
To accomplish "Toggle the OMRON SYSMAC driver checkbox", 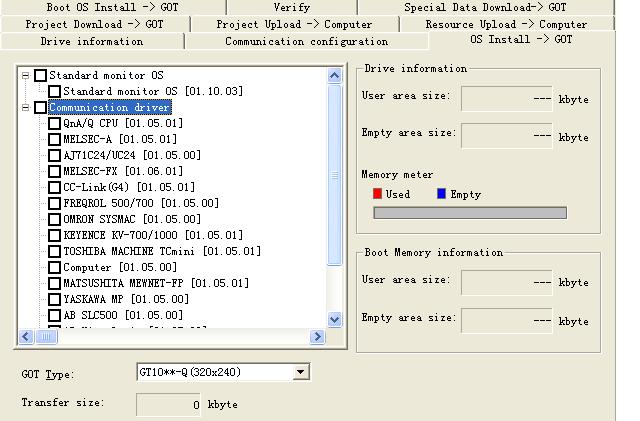I will click(54, 219).
